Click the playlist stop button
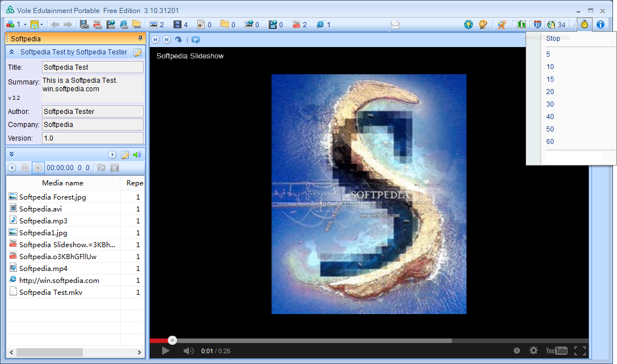The width and height of the screenshot is (617, 364). (x=38, y=168)
